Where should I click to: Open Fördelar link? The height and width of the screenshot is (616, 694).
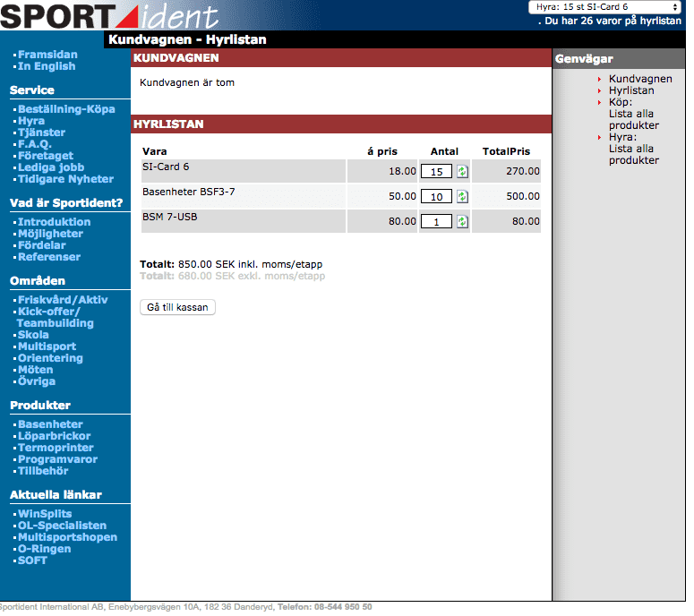pos(41,245)
